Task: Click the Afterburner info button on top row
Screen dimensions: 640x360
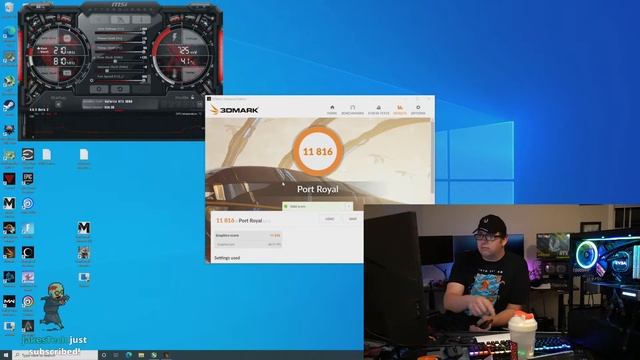Action: click(x=141, y=20)
